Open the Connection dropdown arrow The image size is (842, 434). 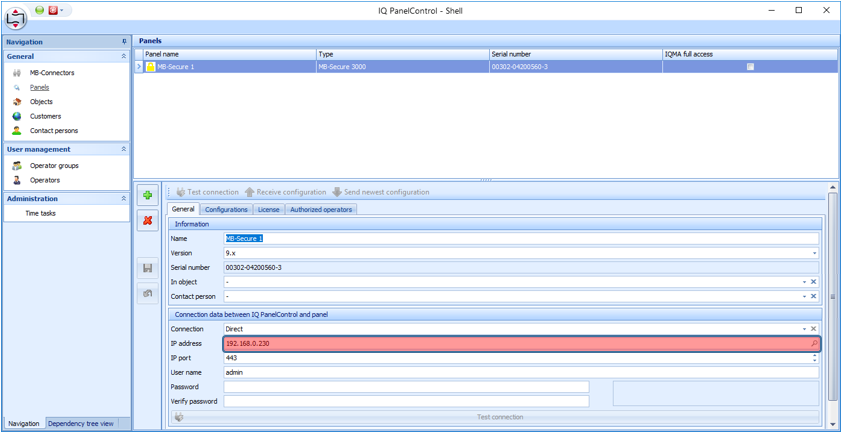pos(804,329)
